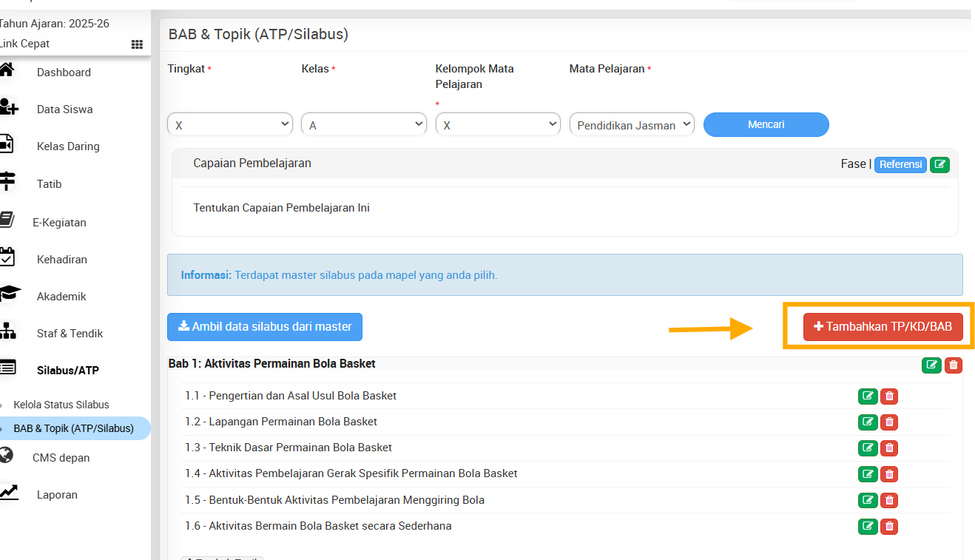Screen dimensions: 975x560
Task: Click Tambahkan TP/KD/BAB button
Action: (883, 326)
